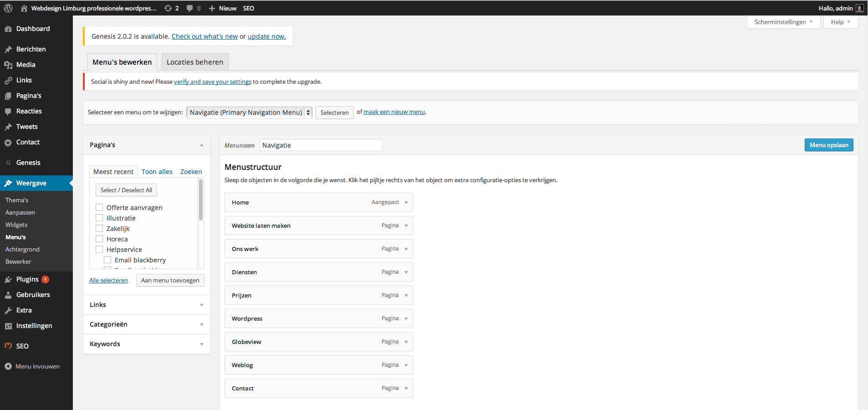This screenshot has height=410, width=868.
Task: Expand the Home menu item arrow
Action: tap(406, 203)
